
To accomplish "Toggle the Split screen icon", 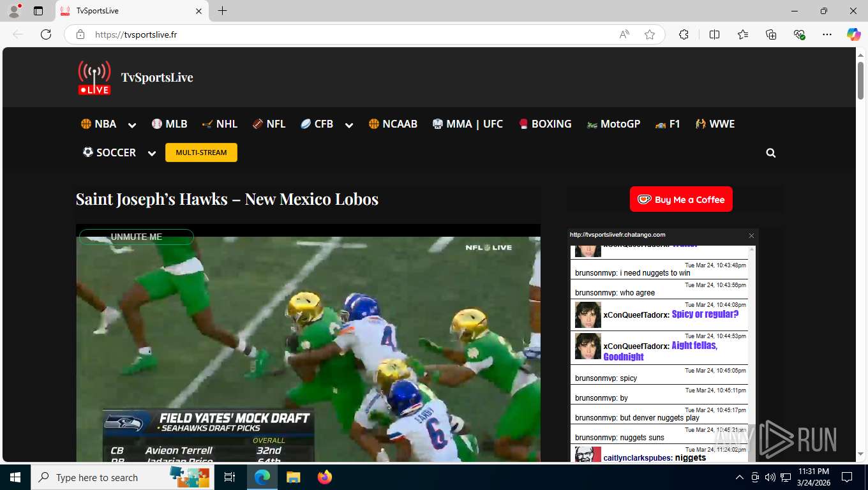I will pos(714,34).
